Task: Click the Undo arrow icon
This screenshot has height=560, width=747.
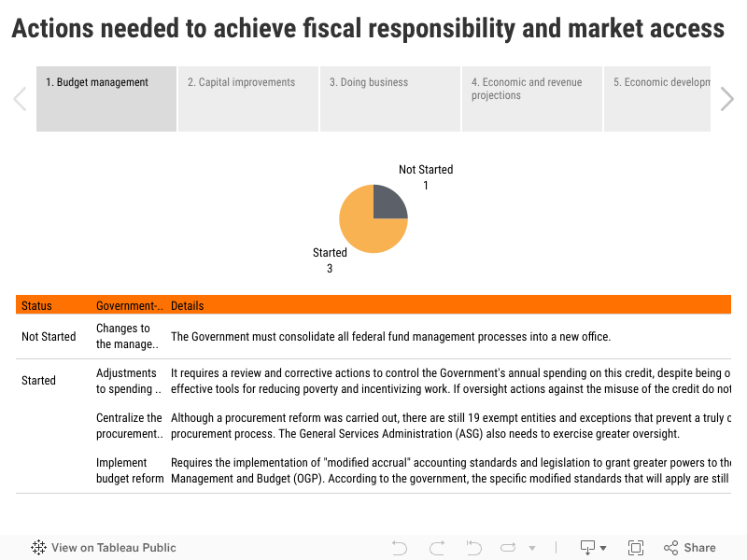Action: (x=400, y=548)
